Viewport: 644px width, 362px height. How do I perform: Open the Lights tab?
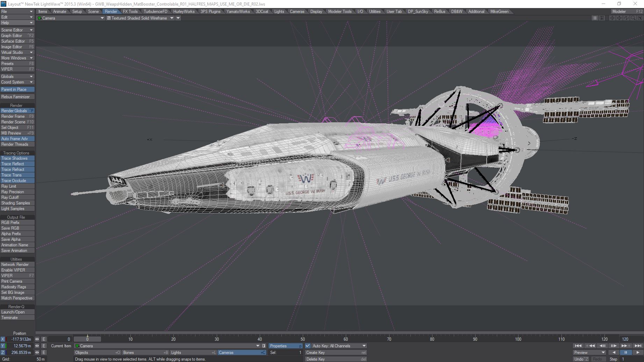279,12
